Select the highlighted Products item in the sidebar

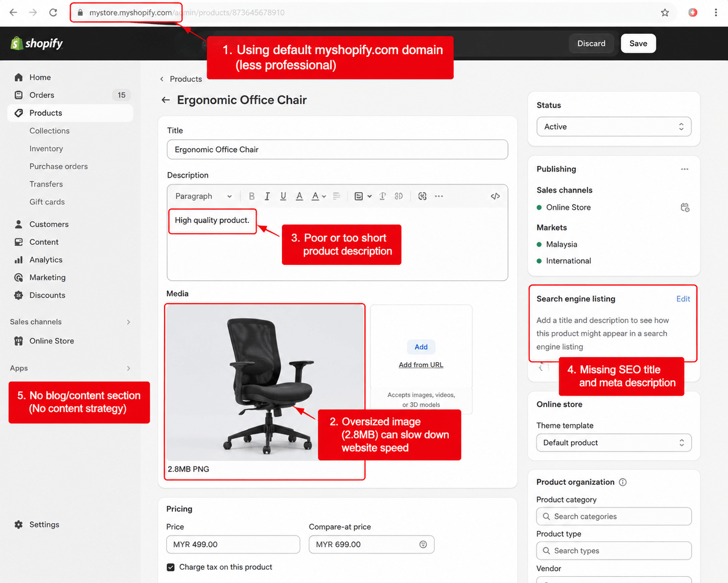pyautogui.click(x=70, y=113)
